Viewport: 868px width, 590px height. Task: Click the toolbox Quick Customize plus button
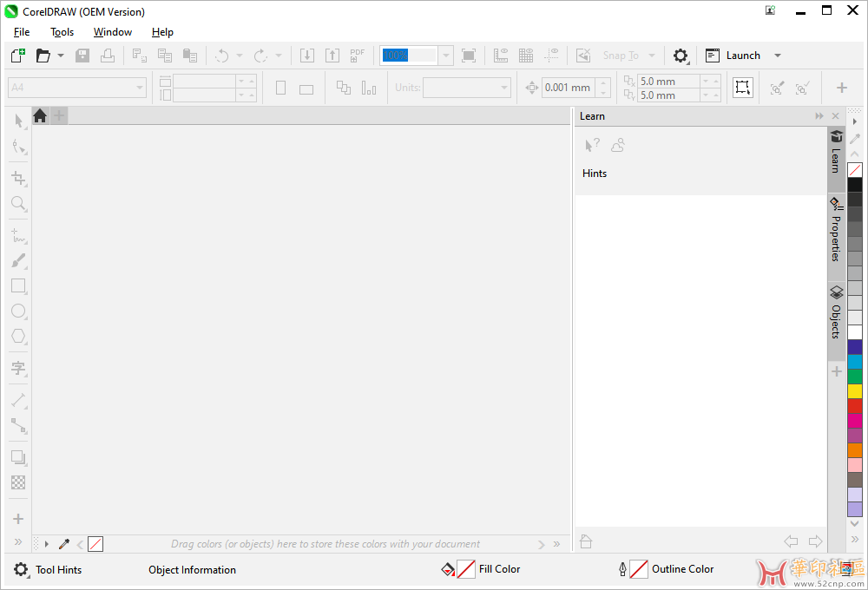point(18,519)
